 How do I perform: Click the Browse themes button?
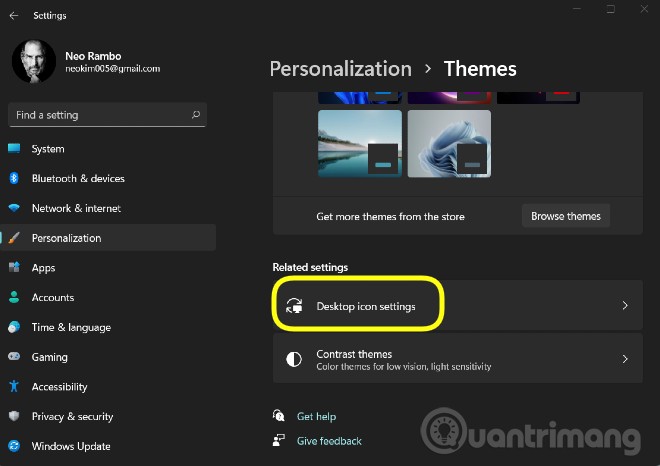pyautogui.click(x=566, y=216)
